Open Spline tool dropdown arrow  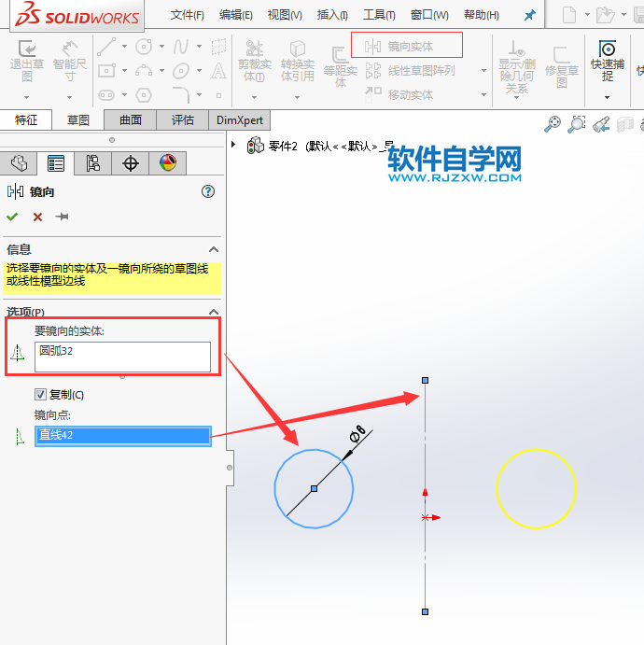199,46
